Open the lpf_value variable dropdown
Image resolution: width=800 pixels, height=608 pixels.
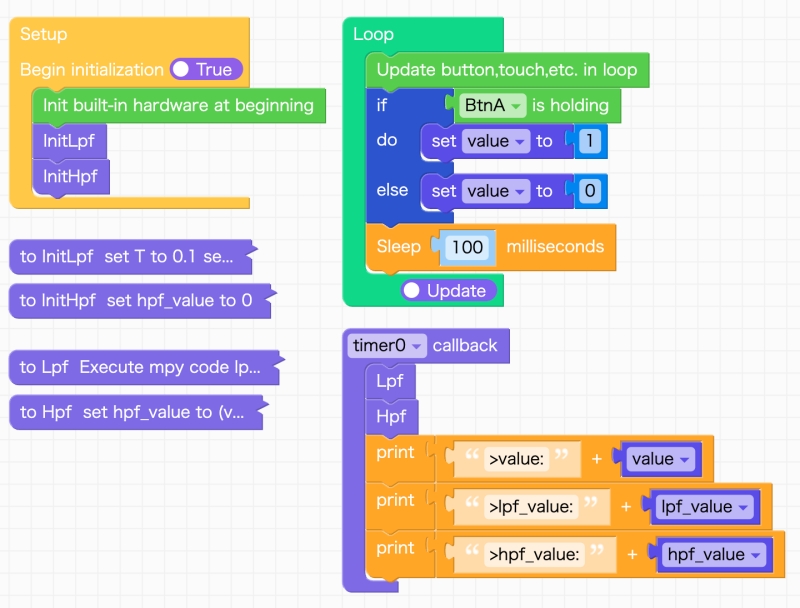[x=705, y=507]
